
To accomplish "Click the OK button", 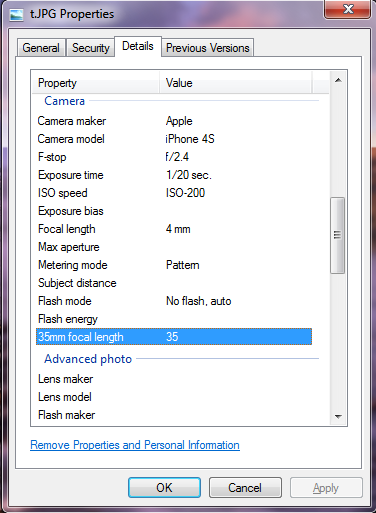I will click(164, 488).
